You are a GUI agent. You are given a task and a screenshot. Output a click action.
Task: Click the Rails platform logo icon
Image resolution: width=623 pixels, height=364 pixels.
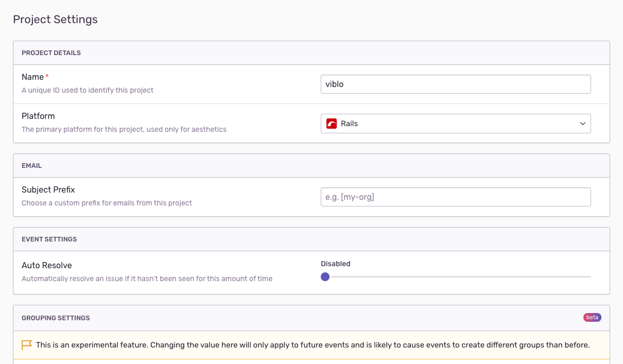332,124
